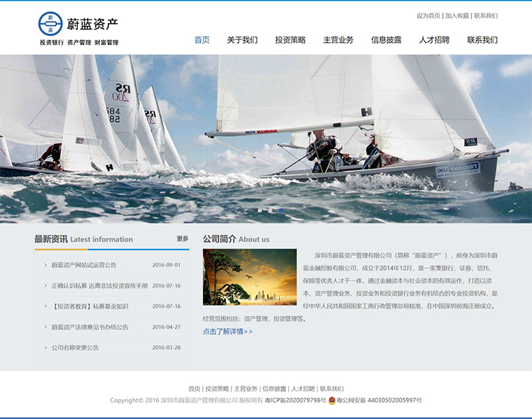The width and height of the screenshot is (532, 419).
Task: Go to 主营业务 in main navigation
Action: click(338, 40)
